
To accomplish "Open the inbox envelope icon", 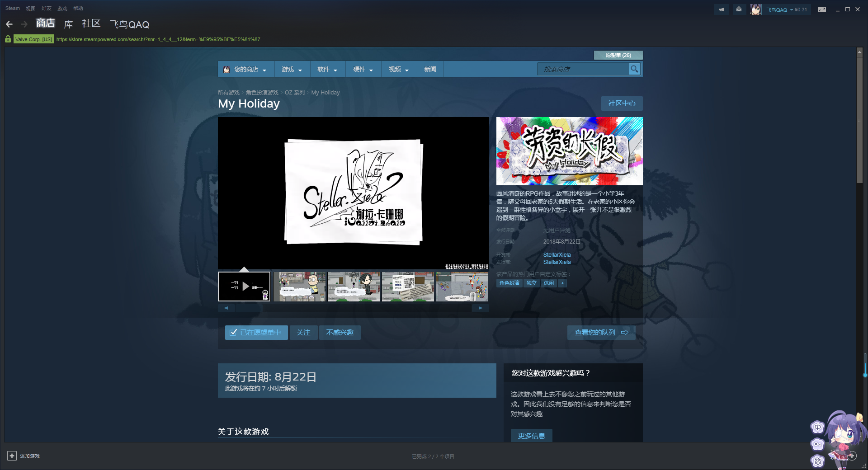I will [739, 9].
